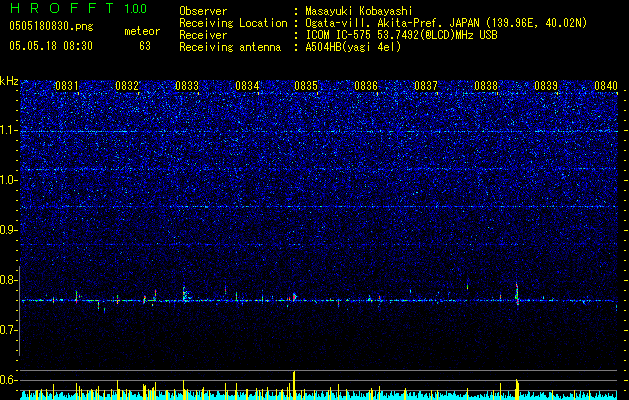The width and height of the screenshot is (629, 400).
Task: Click the 1.0 frequency axis label
Action: [9, 181]
